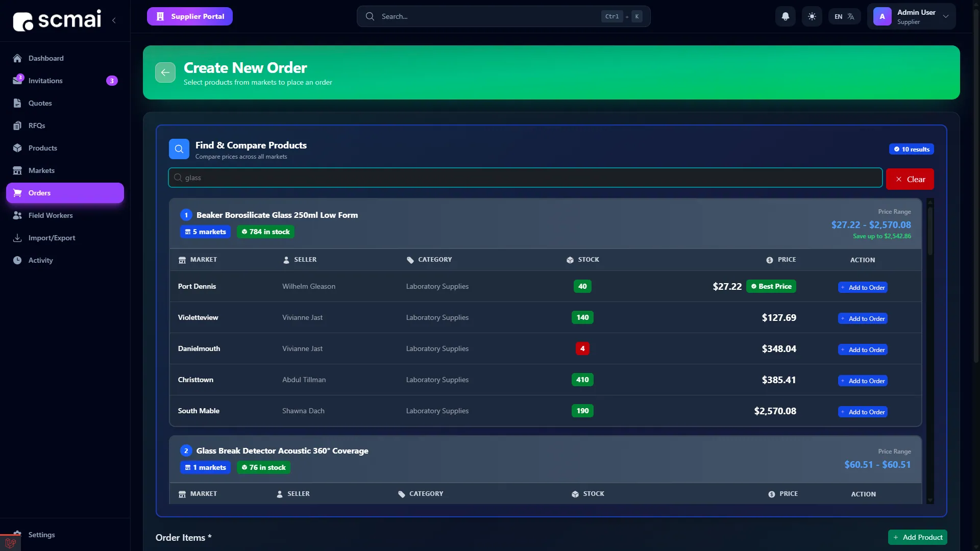Add Danielmouth offer to order

(x=863, y=349)
